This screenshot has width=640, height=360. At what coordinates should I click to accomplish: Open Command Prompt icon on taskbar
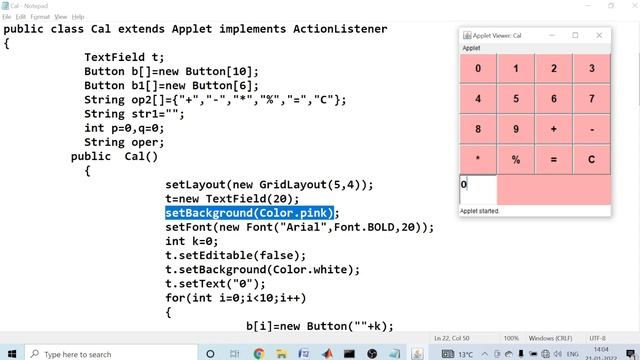349,354
